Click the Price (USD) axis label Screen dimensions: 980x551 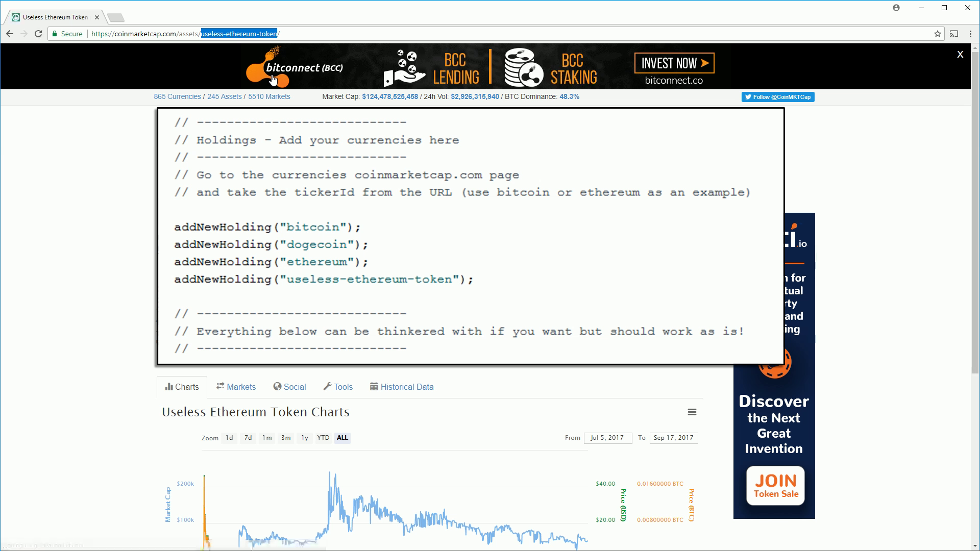(x=623, y=505)
